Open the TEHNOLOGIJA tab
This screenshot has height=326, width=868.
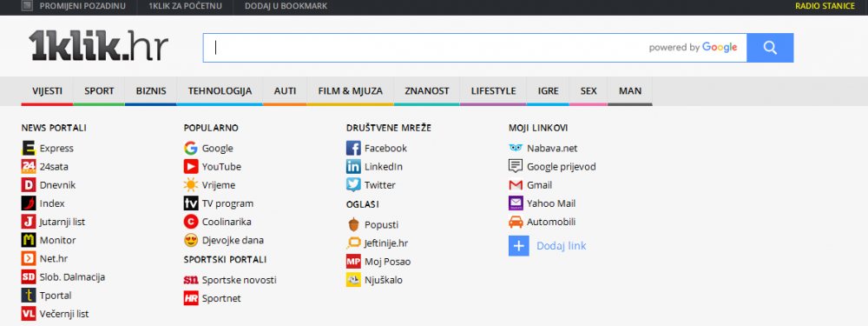pos(220,91)
